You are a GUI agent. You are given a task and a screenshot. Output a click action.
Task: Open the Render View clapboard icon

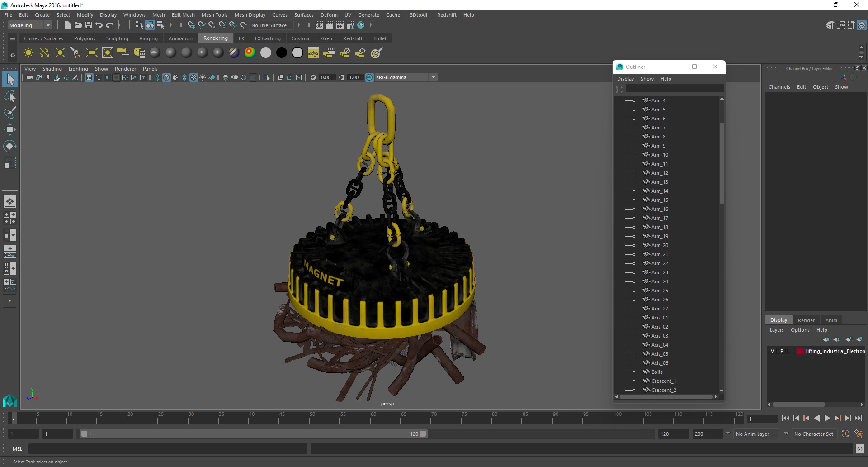(319, 25)
